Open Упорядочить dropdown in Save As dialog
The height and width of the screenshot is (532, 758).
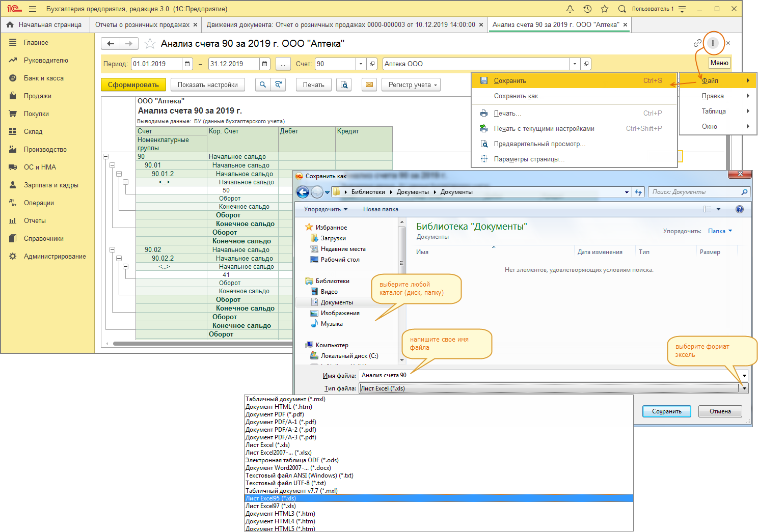pyautogui.click(x=326, y=209)
